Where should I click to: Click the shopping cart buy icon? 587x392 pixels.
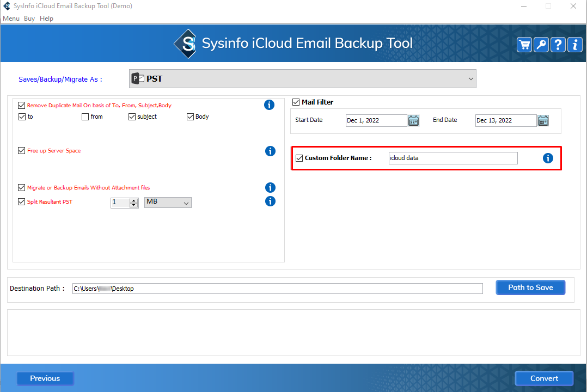(524, 45)
